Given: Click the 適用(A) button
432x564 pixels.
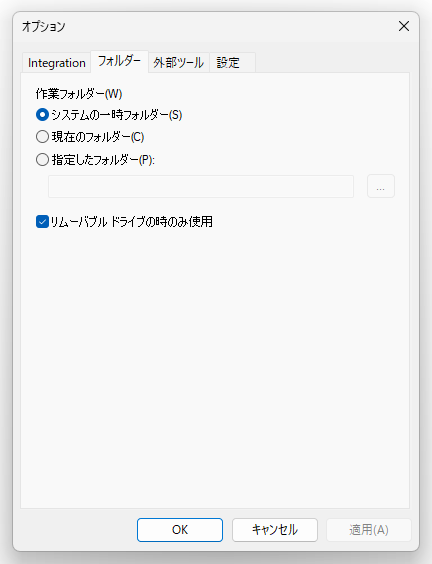Looking at the screenshot, I should (369, 529).
